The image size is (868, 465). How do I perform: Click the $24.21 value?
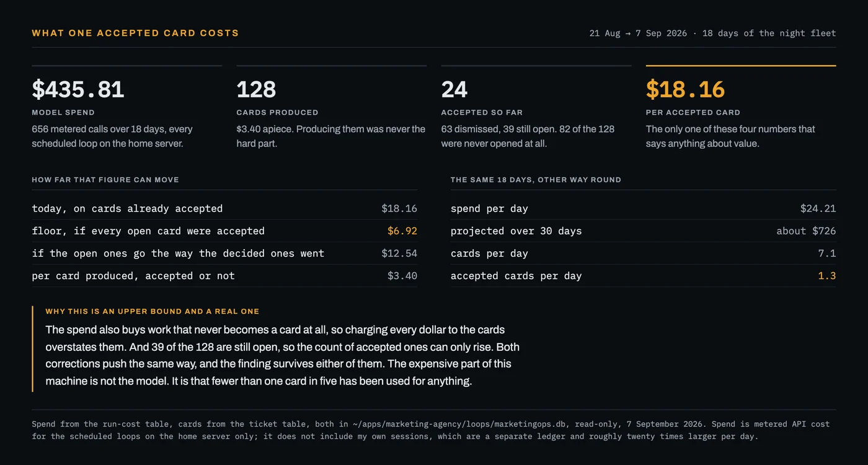click(818, 209)
